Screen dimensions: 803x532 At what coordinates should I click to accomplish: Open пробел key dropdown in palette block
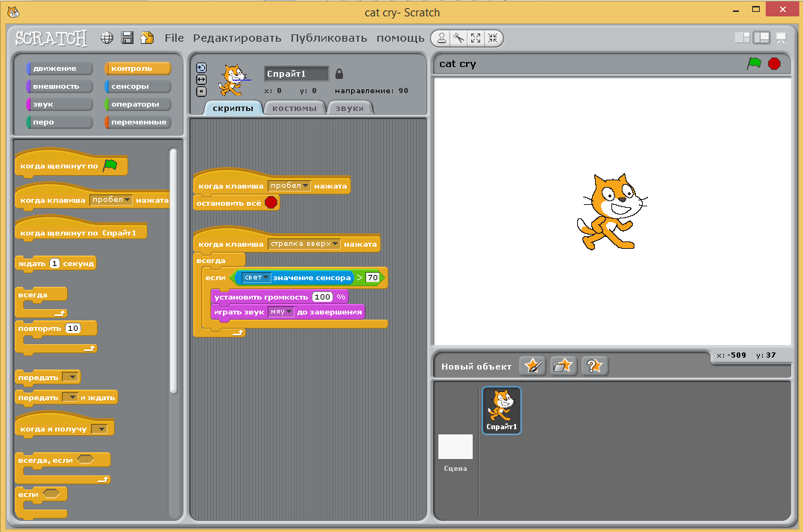point(111,200)
